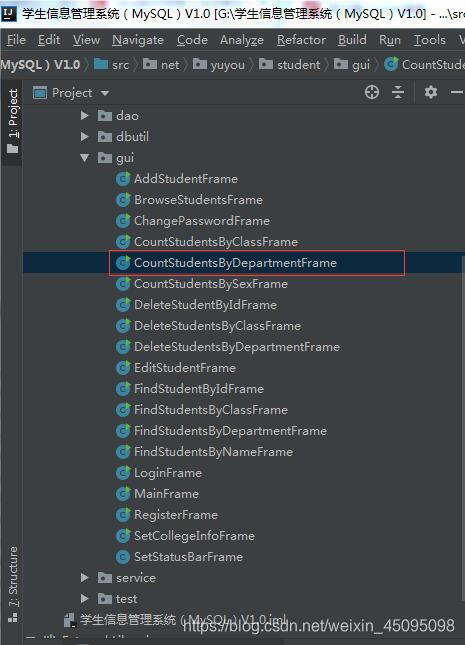The image size is (465, 645).
Task: Click the CountStudentsBySexFrame class icon
Action: [123, 283]
